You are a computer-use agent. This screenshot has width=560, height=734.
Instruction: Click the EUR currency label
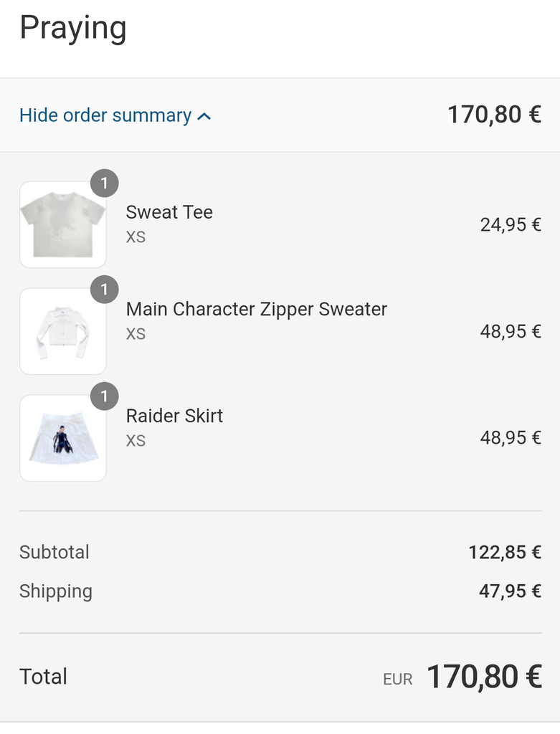[398, 680]
